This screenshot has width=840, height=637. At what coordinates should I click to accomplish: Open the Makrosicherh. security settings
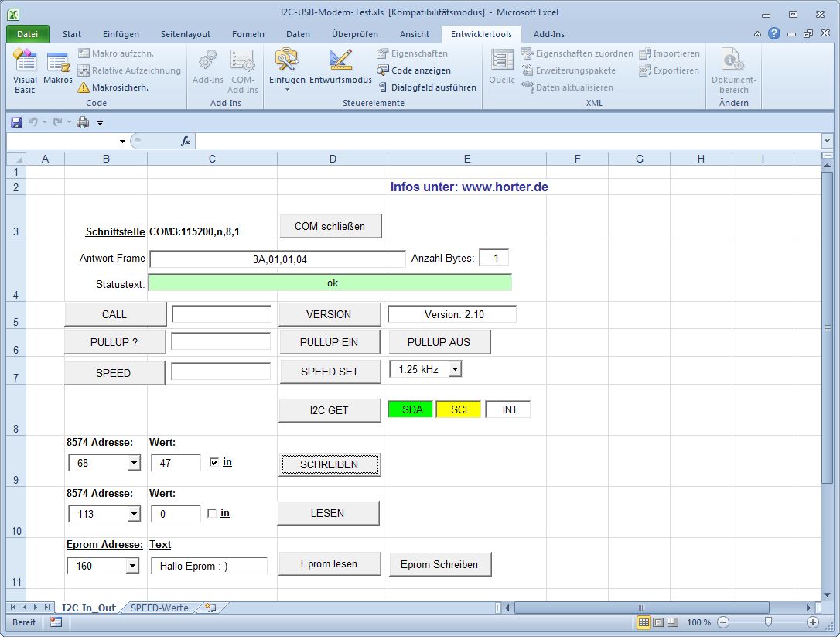113,87
